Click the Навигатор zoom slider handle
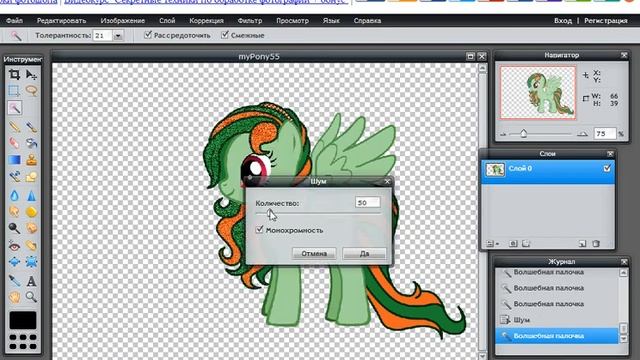640x360 pixels. click(x=524, y=133)
